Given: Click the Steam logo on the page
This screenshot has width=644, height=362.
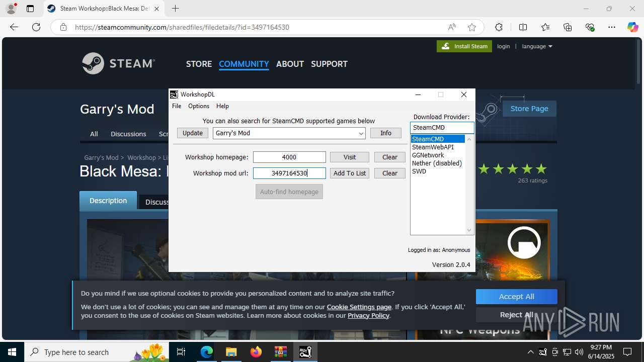Looking at the screenshot, I should [x=118, y=63].
